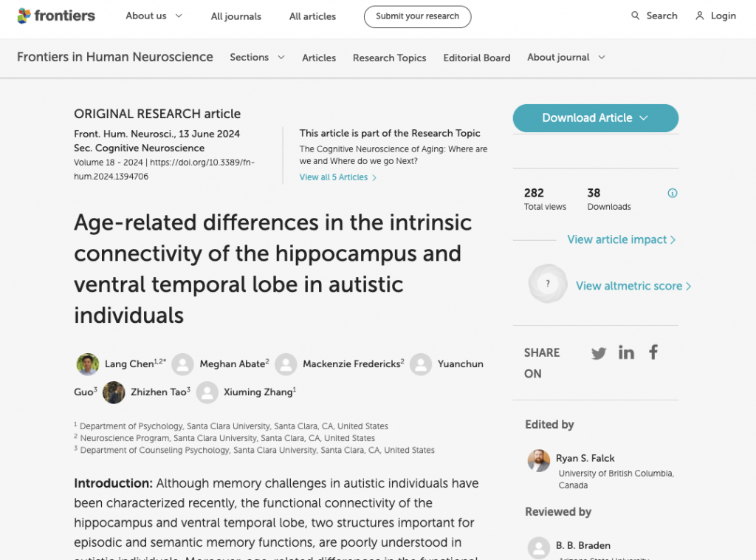
Task: Expand the About us menu
Action: (154, 16)
